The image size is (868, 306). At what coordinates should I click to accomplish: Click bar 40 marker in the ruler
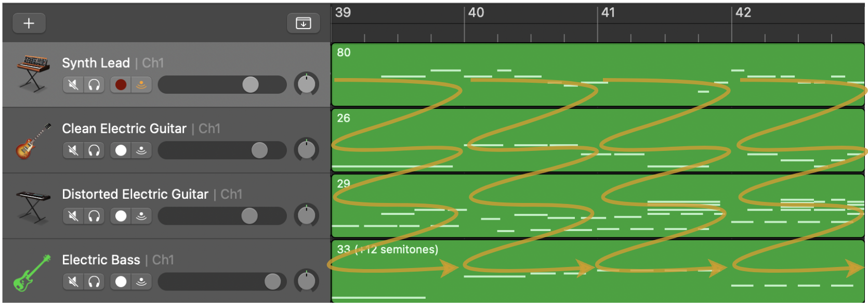coord(476,12)
